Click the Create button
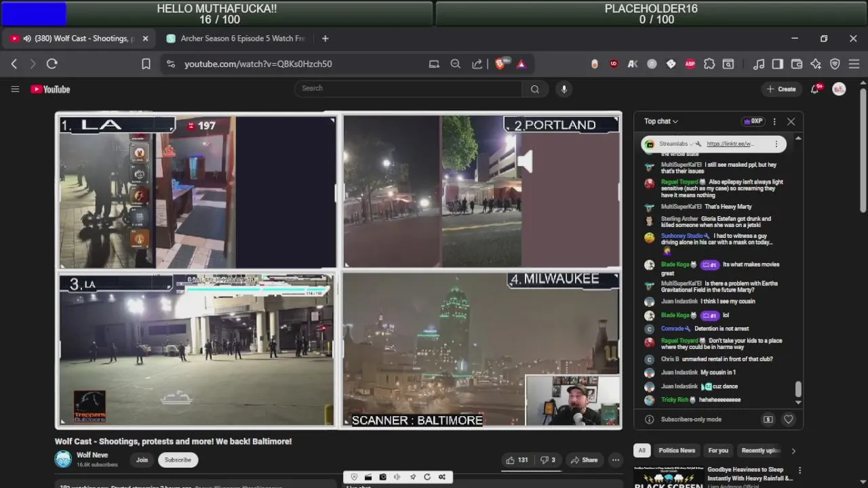 coord(781,89)
